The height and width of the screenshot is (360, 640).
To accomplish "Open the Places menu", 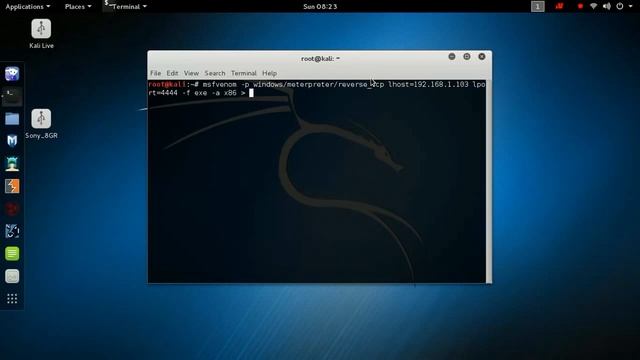I will [x=78, y=7].
